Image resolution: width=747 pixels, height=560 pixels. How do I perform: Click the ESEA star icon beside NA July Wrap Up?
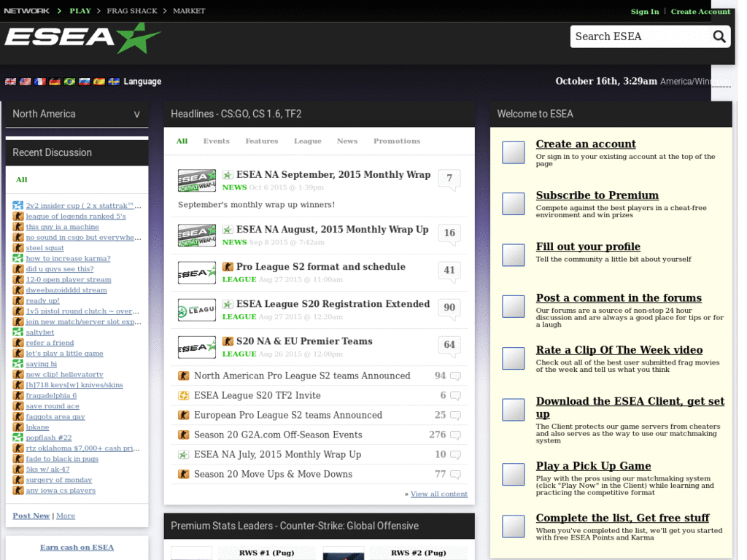(x=184, y=455)
